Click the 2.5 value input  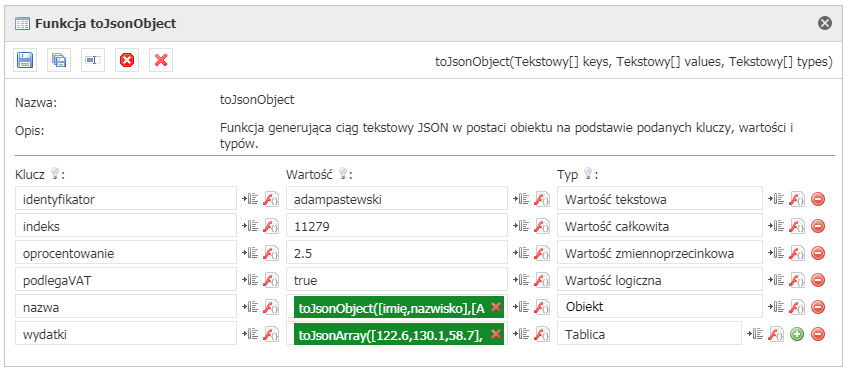397,252
